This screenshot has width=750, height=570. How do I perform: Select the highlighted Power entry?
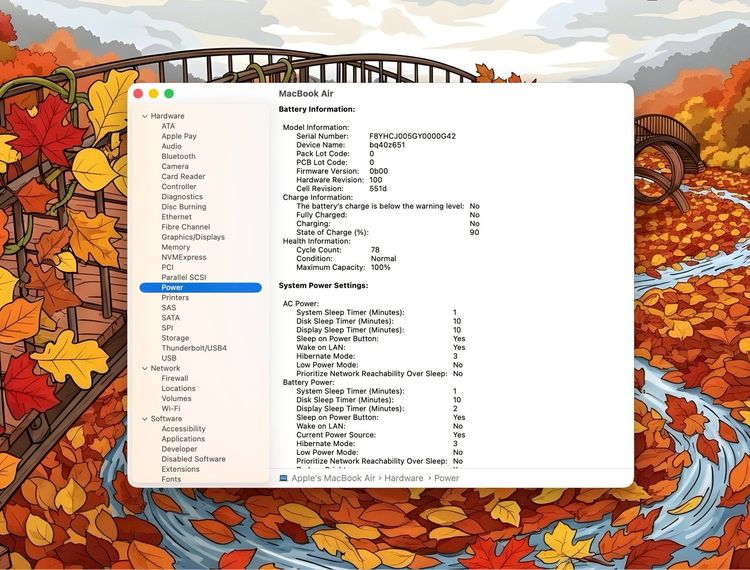[200, 287]
